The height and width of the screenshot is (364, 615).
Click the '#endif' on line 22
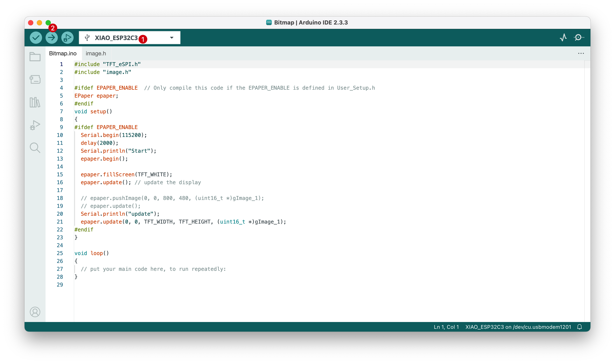click(84, 230)
